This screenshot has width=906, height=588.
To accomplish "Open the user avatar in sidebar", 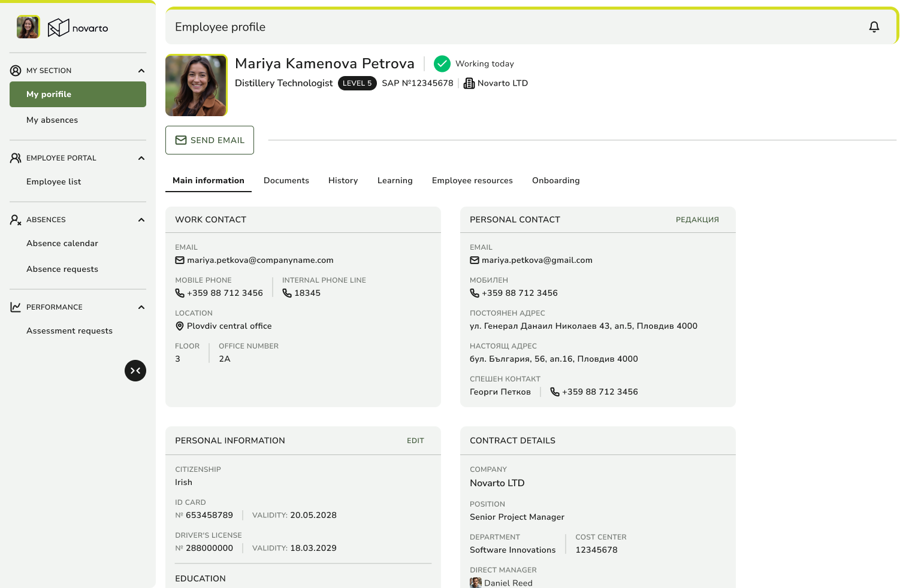I will 28,27.
